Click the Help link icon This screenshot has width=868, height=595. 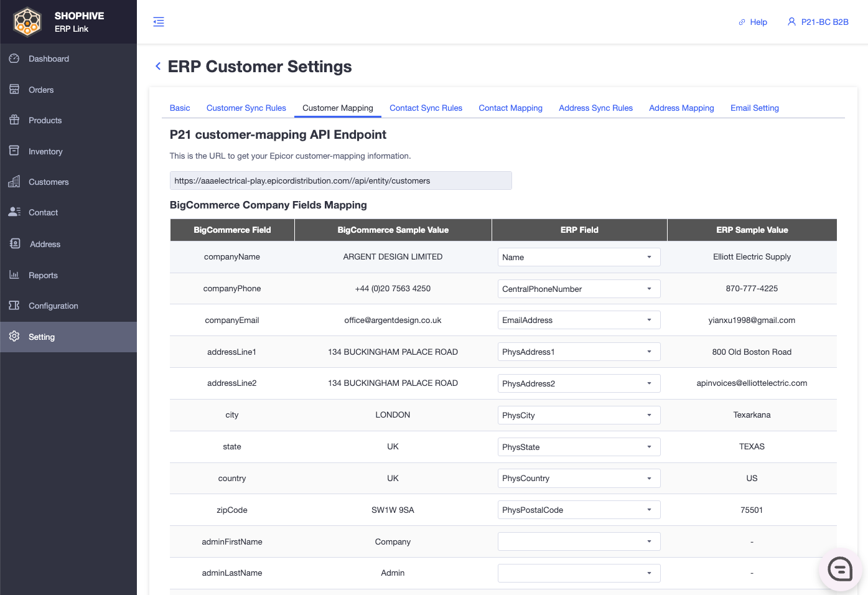click(742, 22)
